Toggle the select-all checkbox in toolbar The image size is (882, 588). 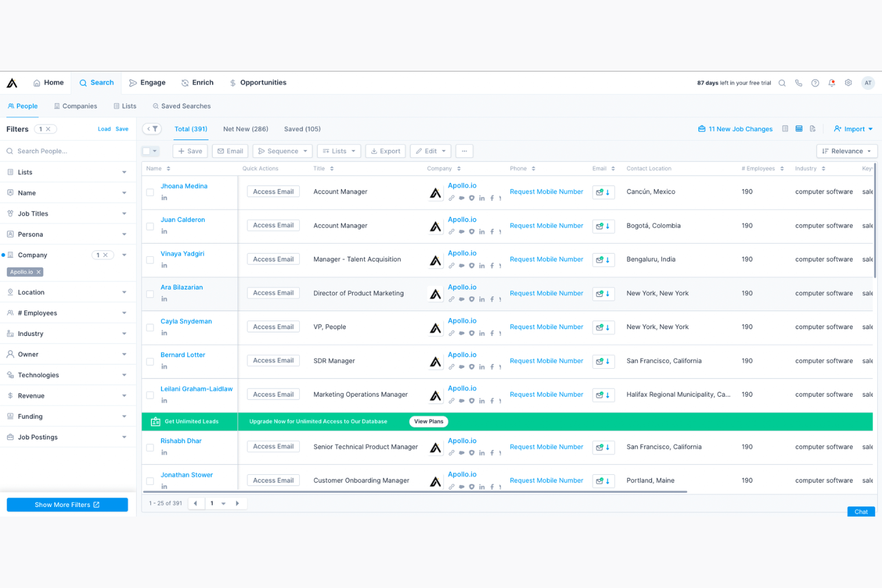pyautogui.click(x=147, y=151)
